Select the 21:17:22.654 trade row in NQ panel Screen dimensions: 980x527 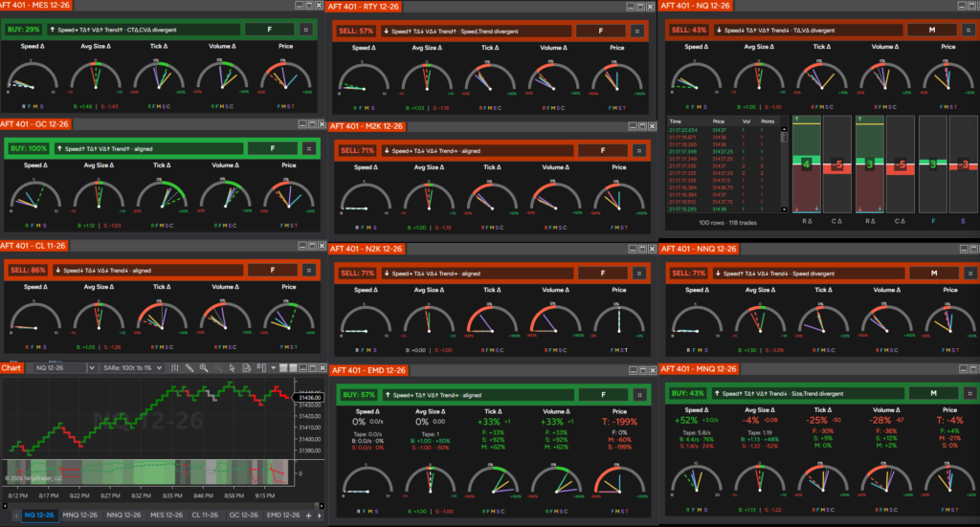(724, 130)
